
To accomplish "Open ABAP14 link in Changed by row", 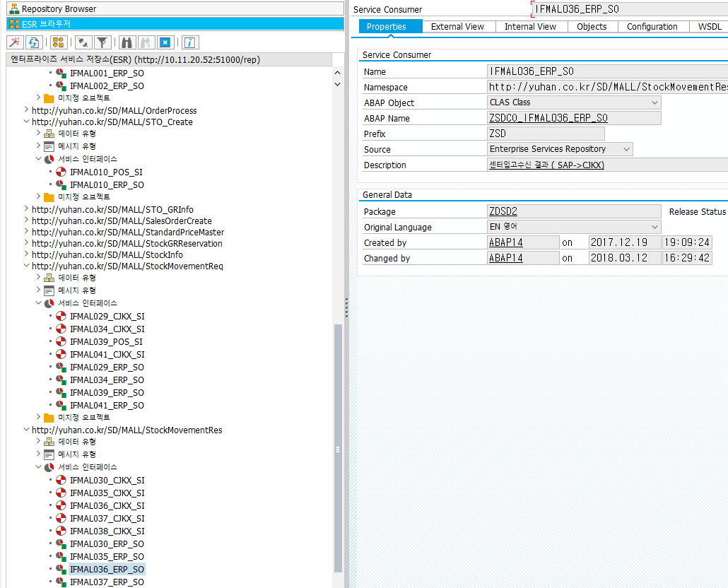I will click(505, 258).
